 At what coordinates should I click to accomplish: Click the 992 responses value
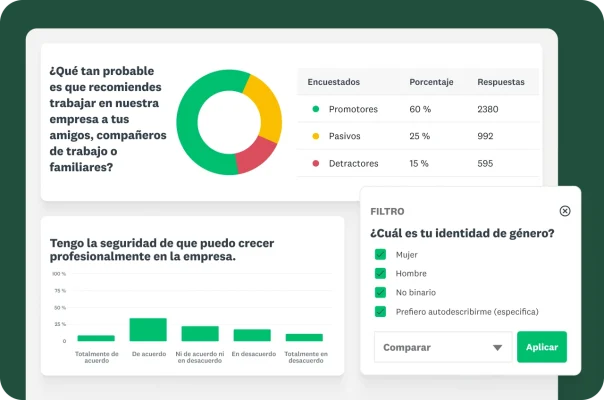[x=485, y=136]
